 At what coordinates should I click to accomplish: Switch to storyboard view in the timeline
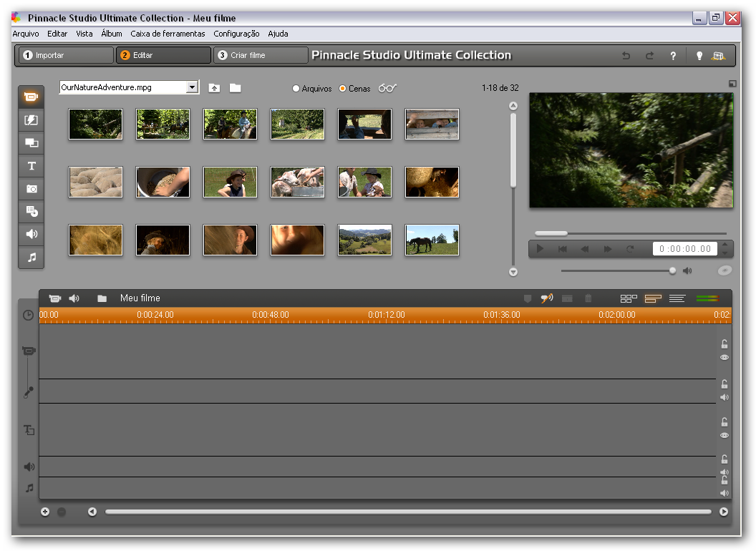629,298
